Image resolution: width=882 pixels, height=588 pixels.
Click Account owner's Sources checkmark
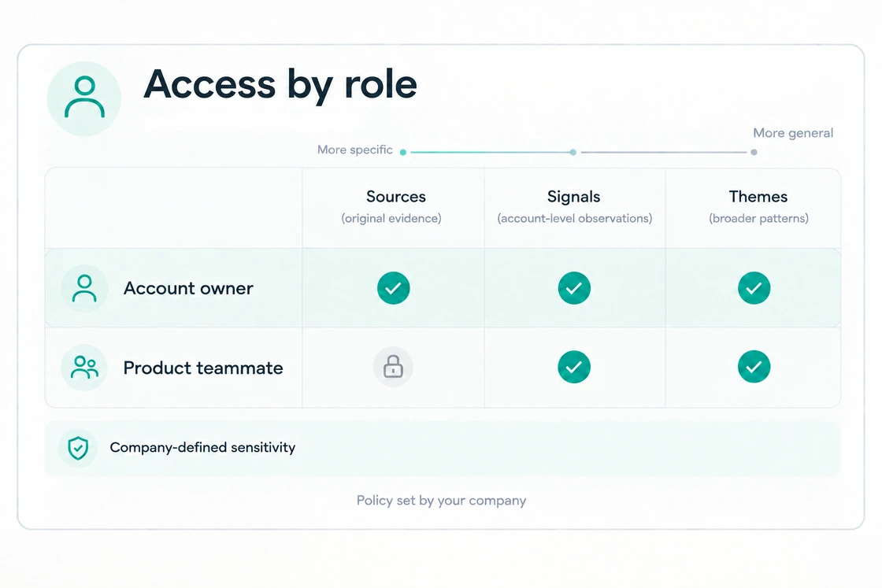pyautogui.click(x=394, y=288)
